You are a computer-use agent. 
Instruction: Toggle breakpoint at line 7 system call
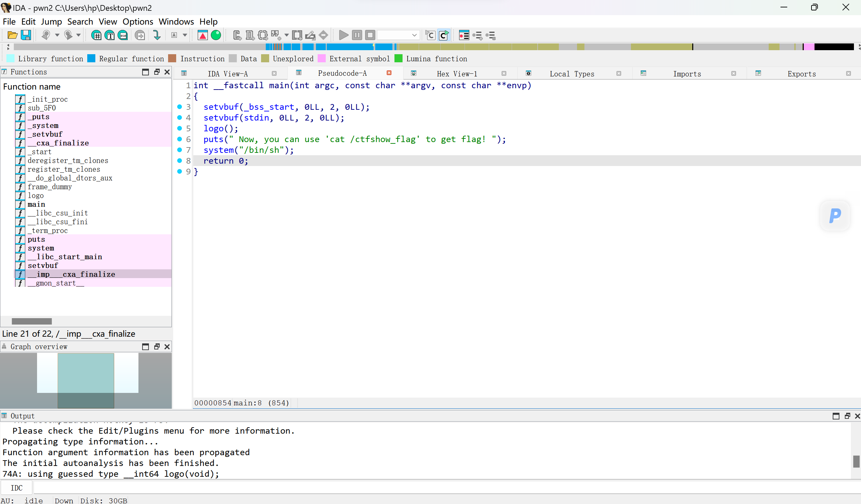point(179,150)
